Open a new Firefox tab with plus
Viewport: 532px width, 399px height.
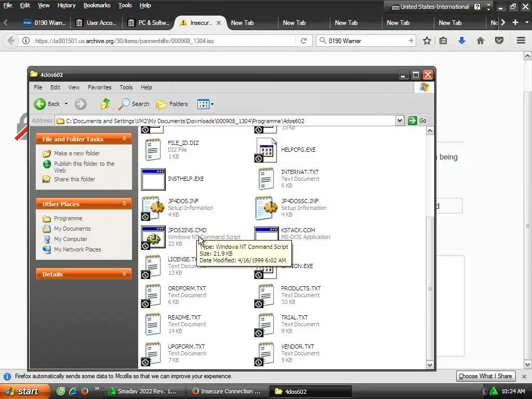tap(515, 22)
